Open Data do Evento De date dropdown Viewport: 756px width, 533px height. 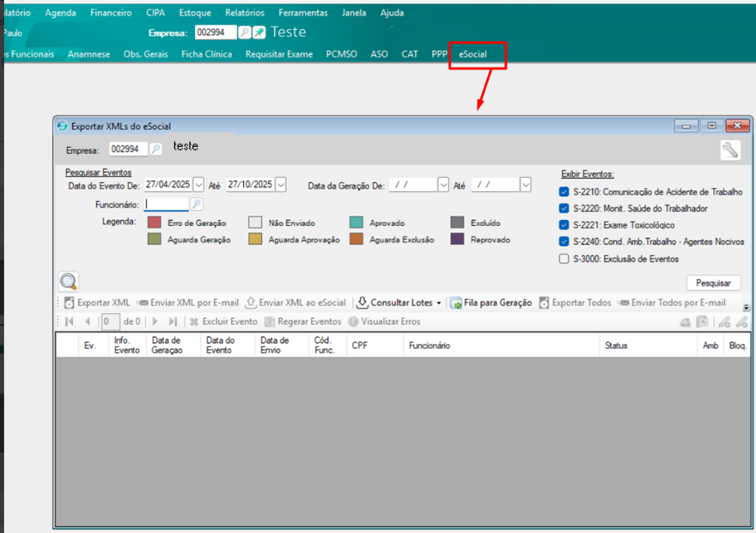pos(199,185)
